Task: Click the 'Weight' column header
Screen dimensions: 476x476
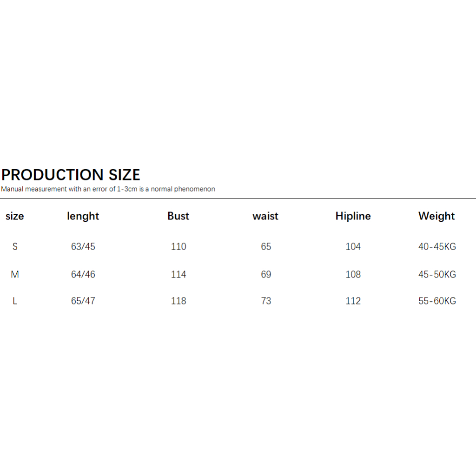Action: coord(436,216)
